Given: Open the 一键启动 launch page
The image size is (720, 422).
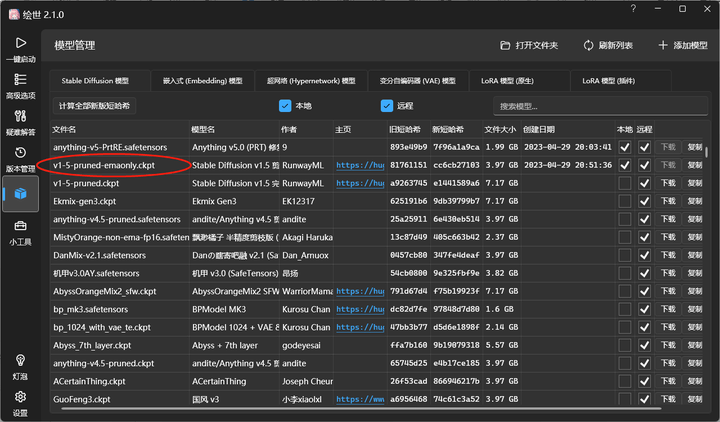Looking at the screenshot, I should point(20,49).
